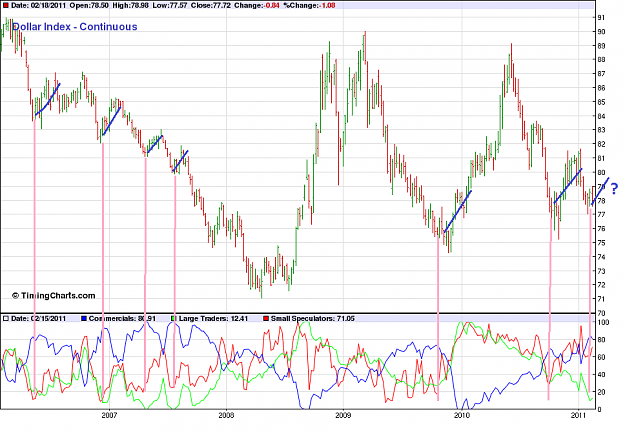This screenshot has height=432, width=625.
Task: Click the 40 label on the indicator axis
Action: click(x=601, y=375)
